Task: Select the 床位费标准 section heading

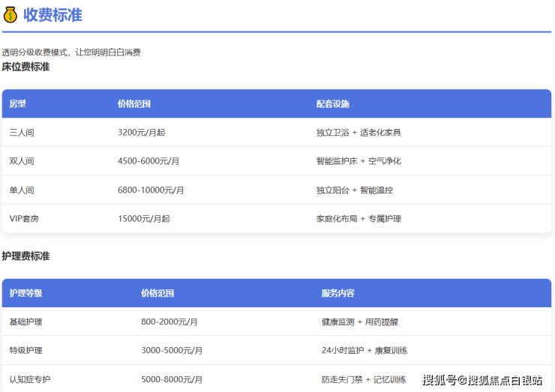Action: click(x=25, y=67)
